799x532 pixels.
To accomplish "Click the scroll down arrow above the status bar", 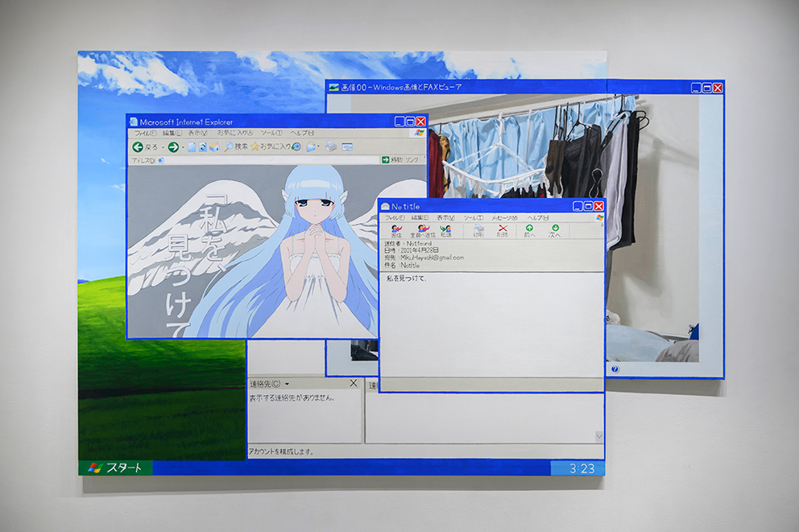I will pos(599,436).
